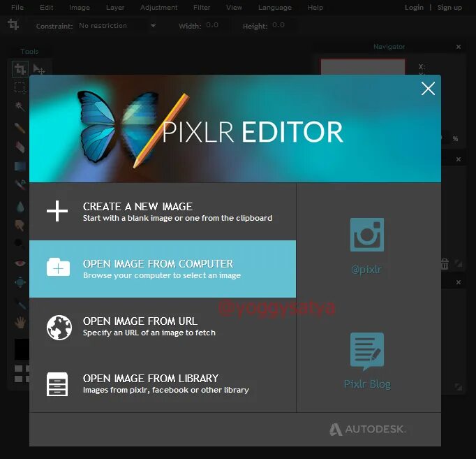Select the Pencil tool
The image size is (476, 459).
(x=20, y=128)
